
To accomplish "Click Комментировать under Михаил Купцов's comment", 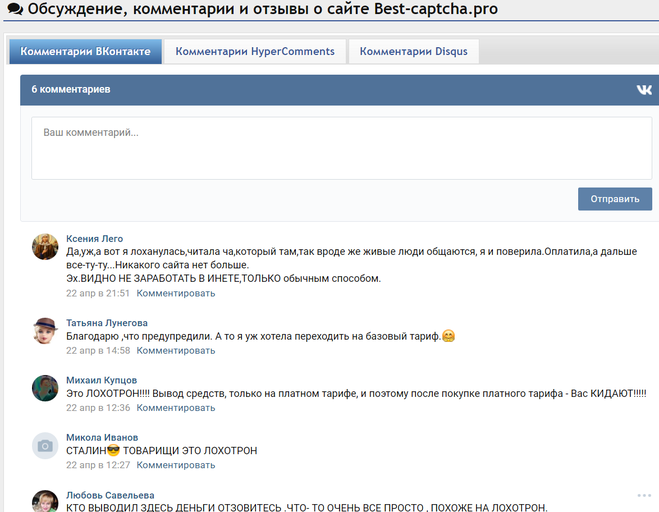I will [175, 408].
